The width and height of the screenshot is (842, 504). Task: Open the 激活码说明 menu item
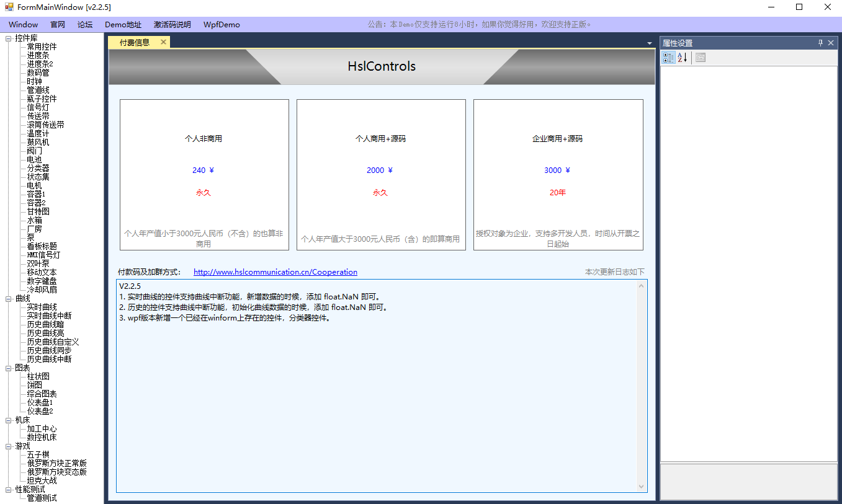click(172, 25)
